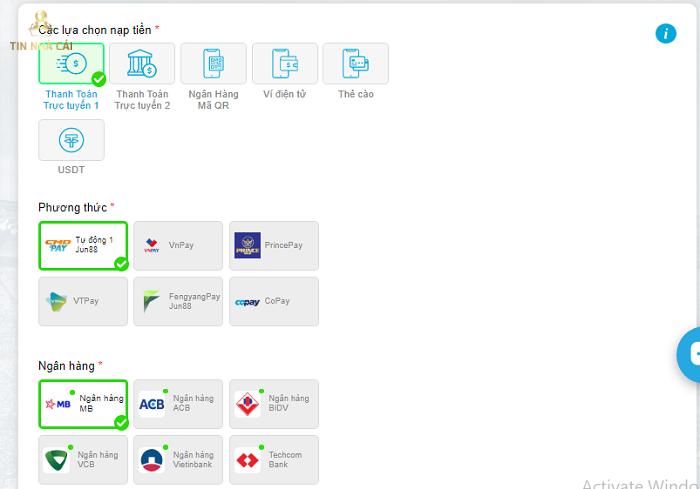Select Tự động 1 Jun88 method
The image size is (700, 489).
point(83,246)
